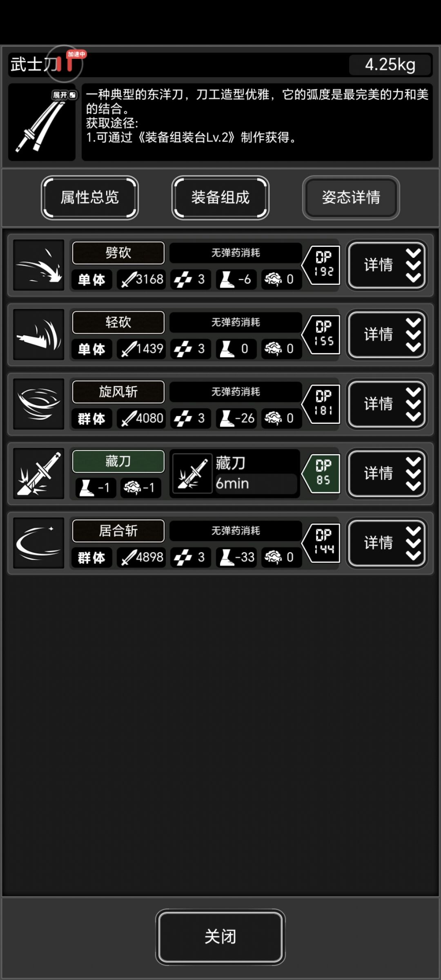Expand 详情 details for 旋风斩
The width and height of the screenshot is (441, 980).
(x=387, y=404)
